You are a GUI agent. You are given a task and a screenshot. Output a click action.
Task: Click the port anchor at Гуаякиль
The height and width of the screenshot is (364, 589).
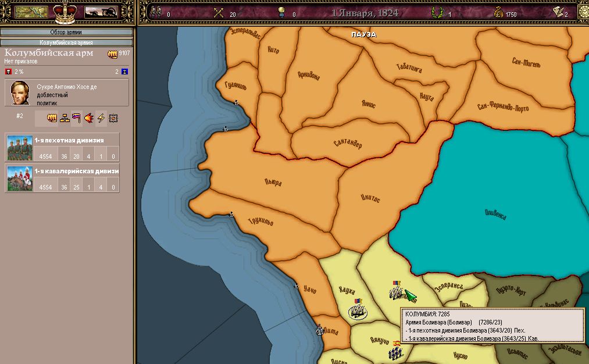[x=236, y=102]
